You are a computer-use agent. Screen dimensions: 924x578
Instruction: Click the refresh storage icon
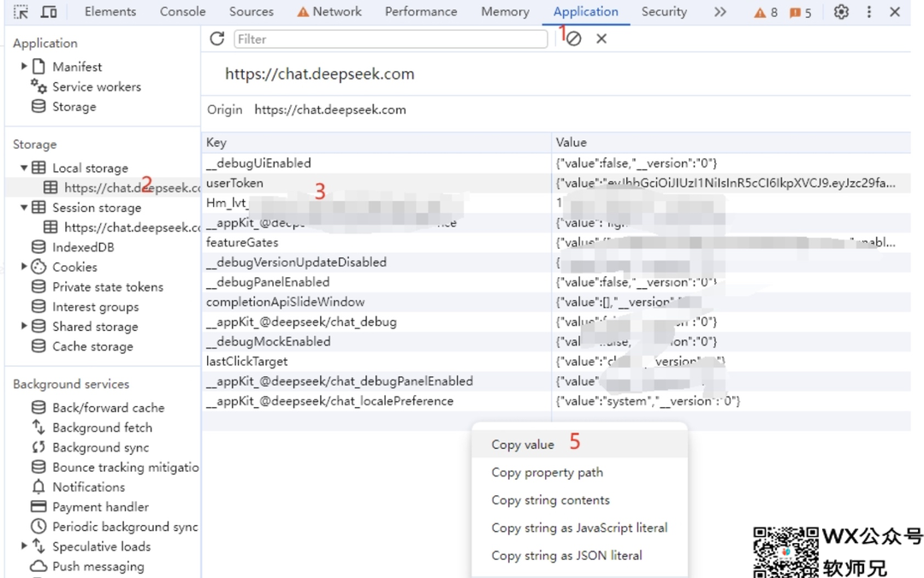pos(216,38)
